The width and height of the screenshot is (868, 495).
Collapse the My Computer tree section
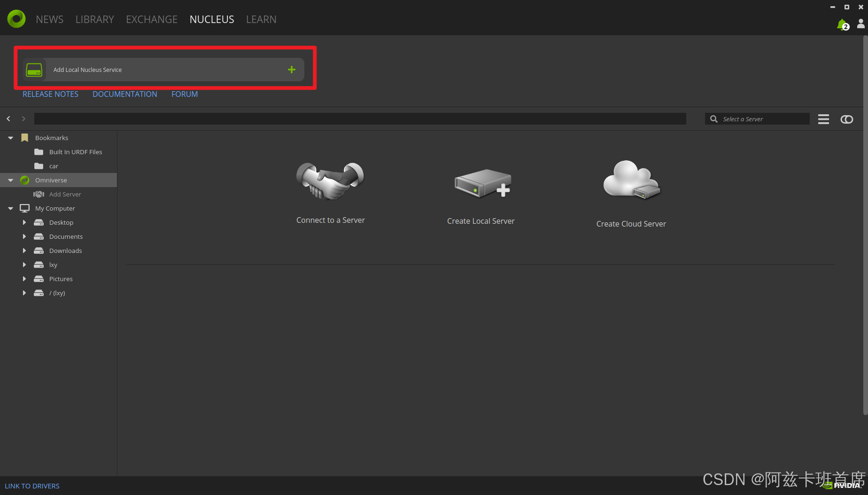coord(10,208)
